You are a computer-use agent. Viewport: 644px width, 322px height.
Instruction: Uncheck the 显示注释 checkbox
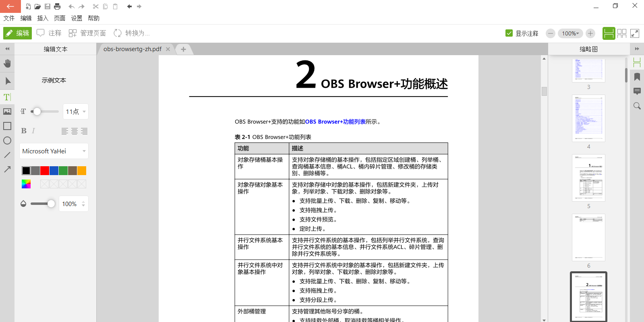click(509, 33)
